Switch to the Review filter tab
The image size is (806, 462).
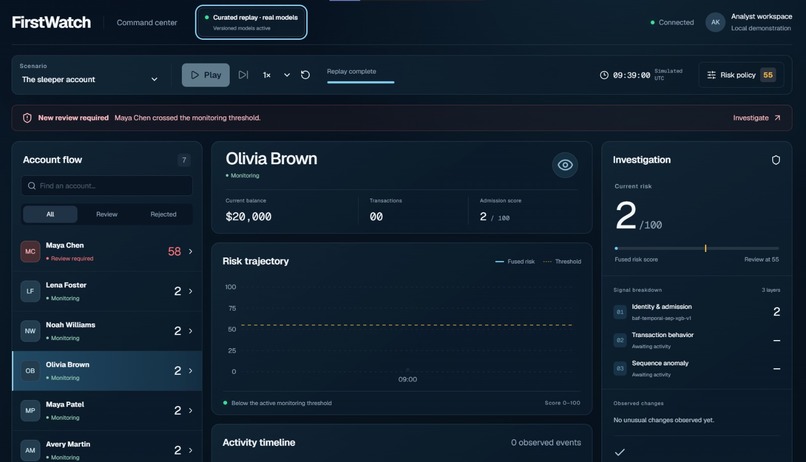[107, 214]
